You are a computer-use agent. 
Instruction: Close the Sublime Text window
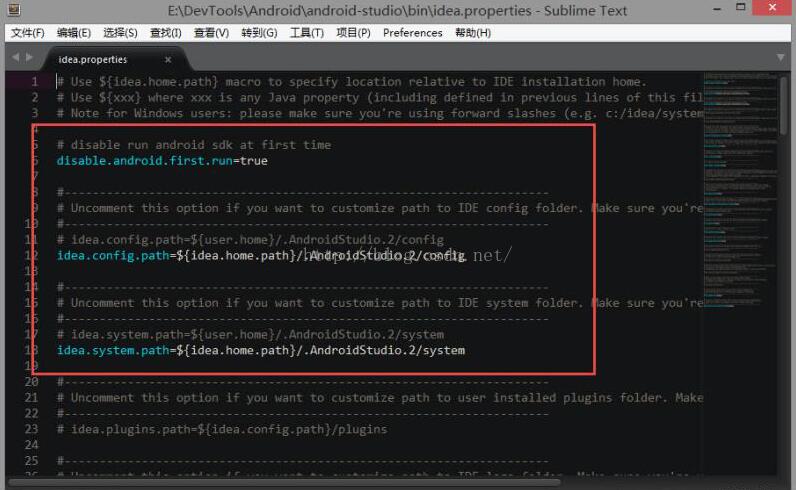coord(772,8)
